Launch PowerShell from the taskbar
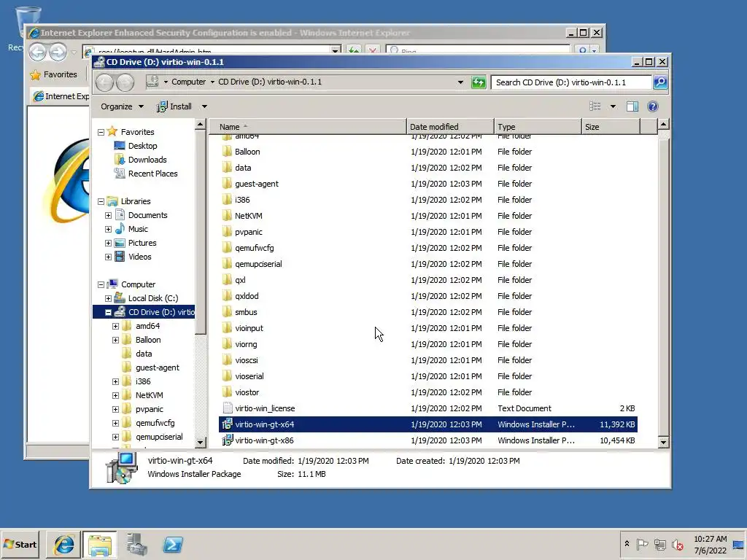747x560 pixels. click(172, 544)
